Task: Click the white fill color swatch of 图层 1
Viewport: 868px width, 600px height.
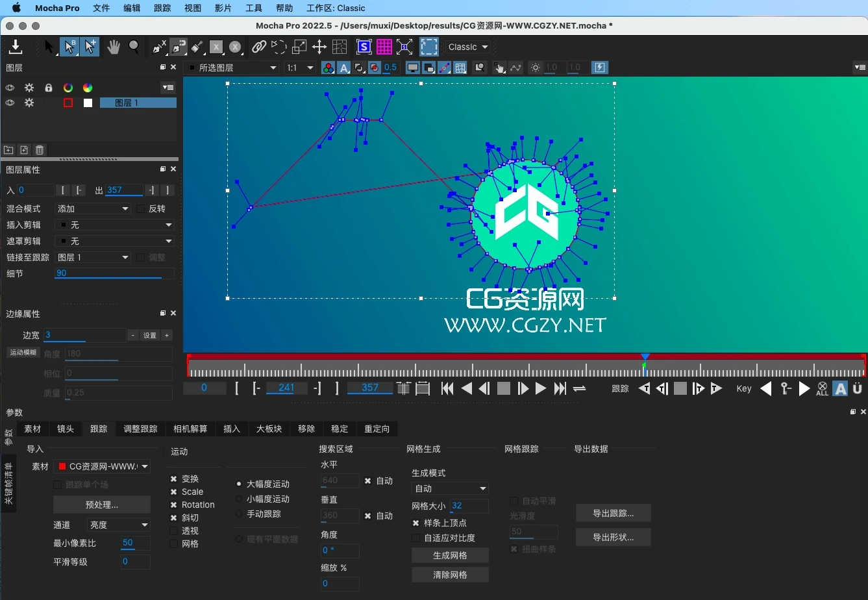Action: point(88,103)
